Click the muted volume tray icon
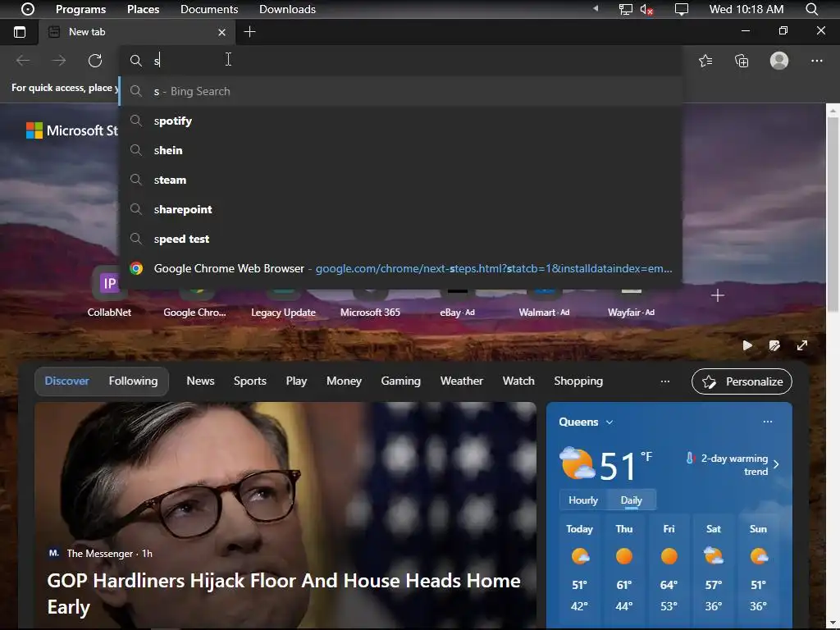 pos(646,9)
